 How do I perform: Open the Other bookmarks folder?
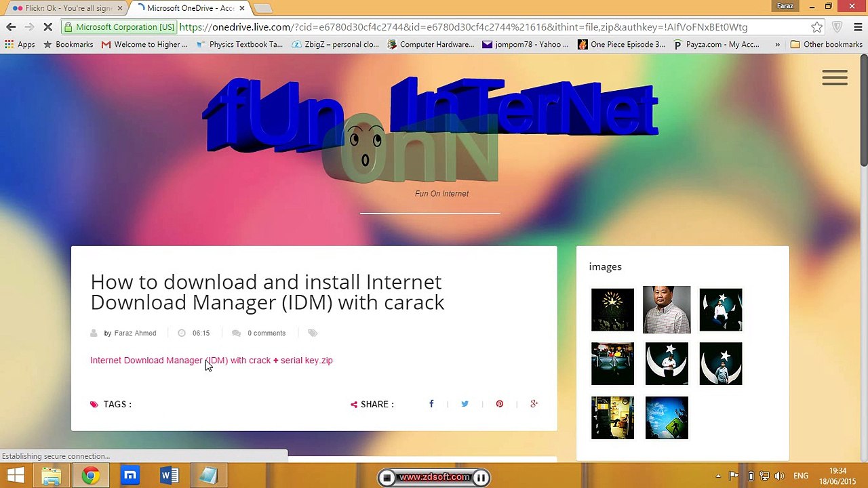pos(827,45)
